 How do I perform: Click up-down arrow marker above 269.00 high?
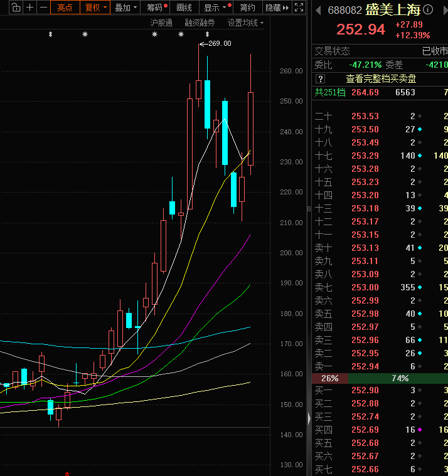coord(208,34)
